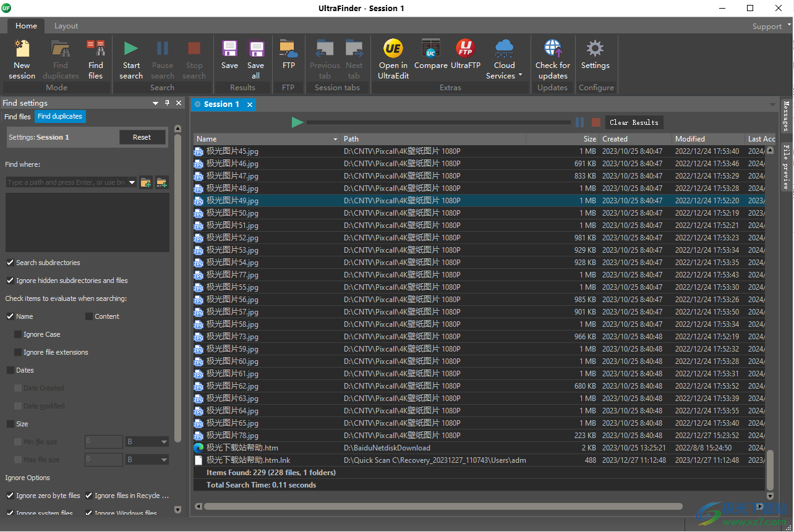Click the horizontal scrollbar under results
The image size is (794, 532).
(443, 507)
